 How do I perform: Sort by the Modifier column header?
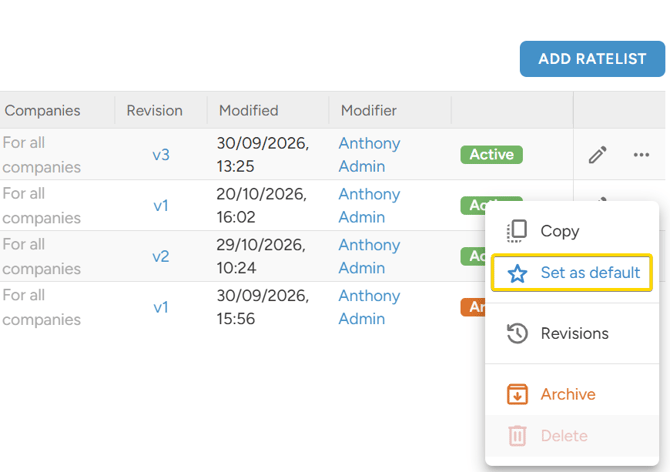368,111
